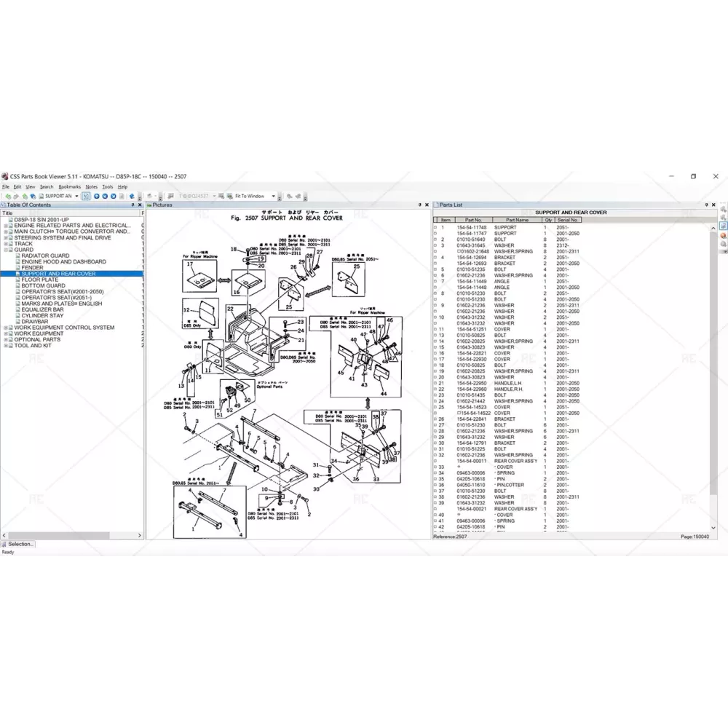Click the highlighted icon in the right vertical toolbar
This screenshot has height=728, width=728.
point(723,226)
